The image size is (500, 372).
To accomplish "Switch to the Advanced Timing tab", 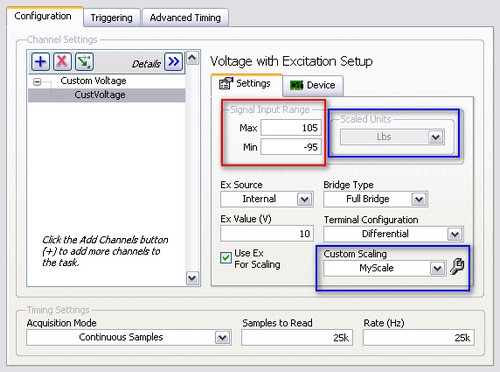I will point(185,17).
